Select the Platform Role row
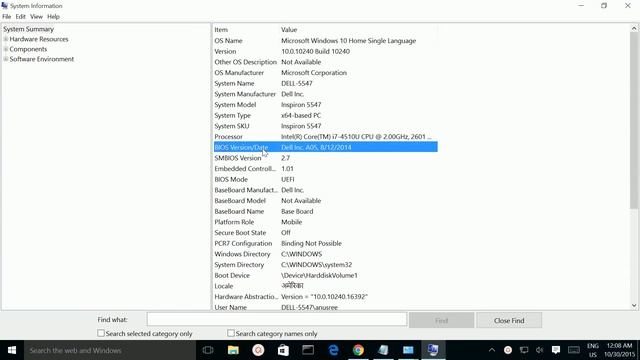 (325, 222)
